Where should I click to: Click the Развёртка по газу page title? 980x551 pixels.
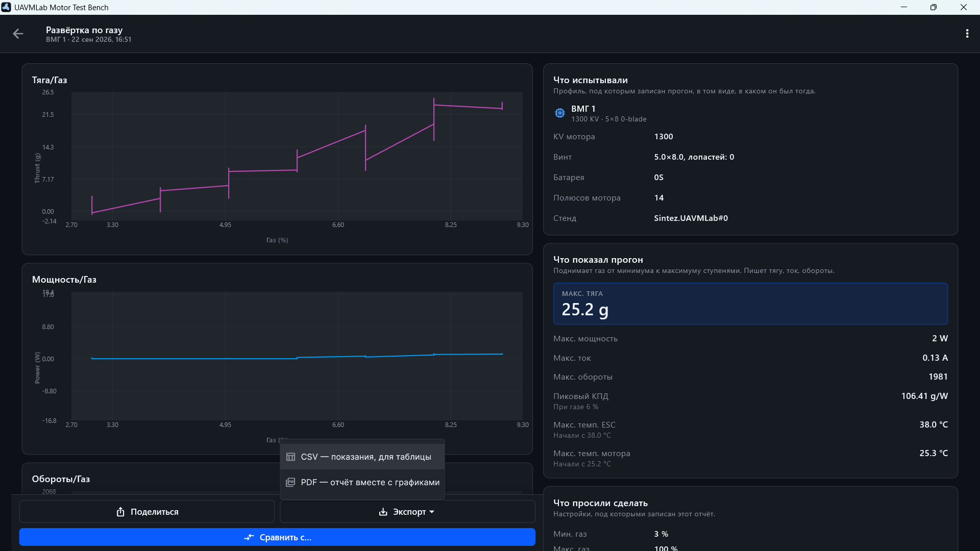point(84,30)
